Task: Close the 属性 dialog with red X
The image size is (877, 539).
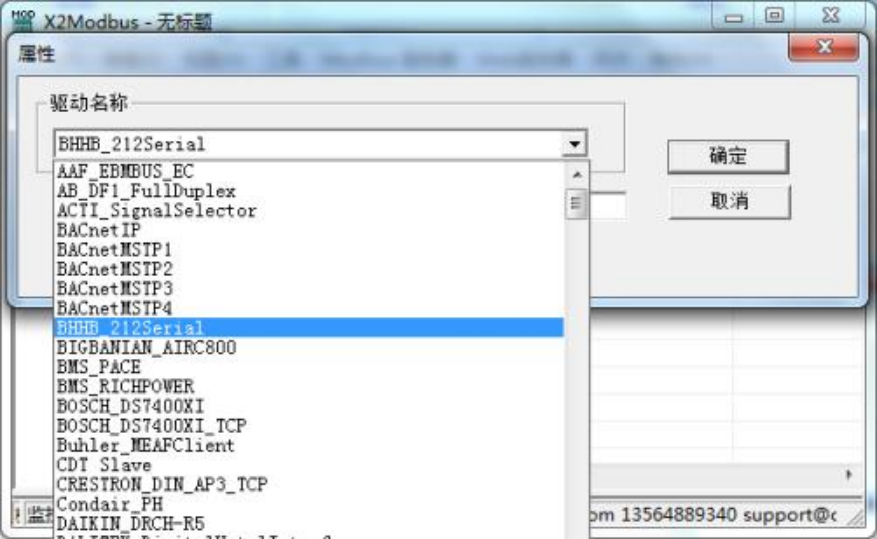Action: tap(824, 47)
